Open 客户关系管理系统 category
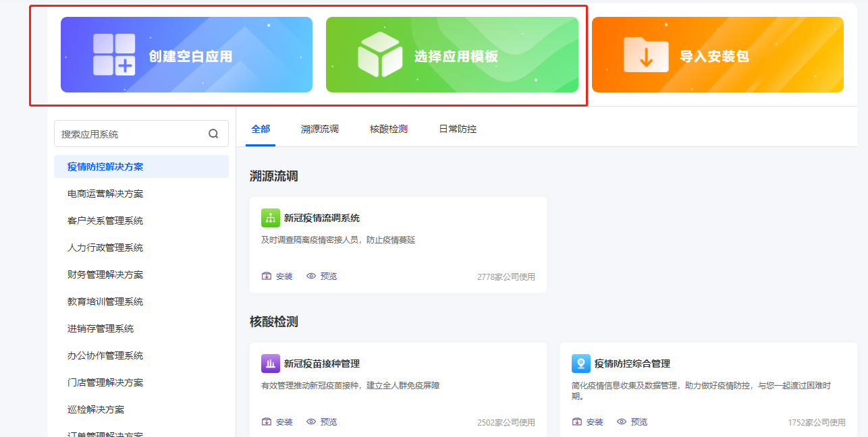The image size is (868, 437). coord(105,221)
